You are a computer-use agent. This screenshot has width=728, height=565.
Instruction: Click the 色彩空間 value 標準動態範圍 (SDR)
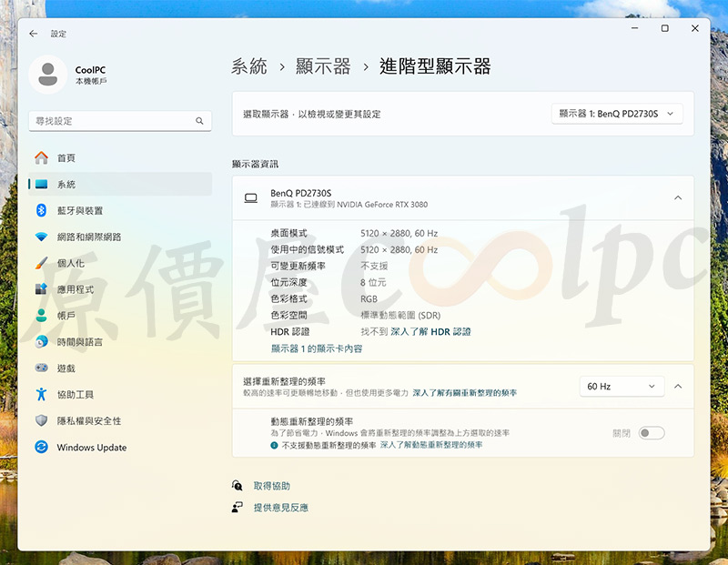(x=400, y=315)
